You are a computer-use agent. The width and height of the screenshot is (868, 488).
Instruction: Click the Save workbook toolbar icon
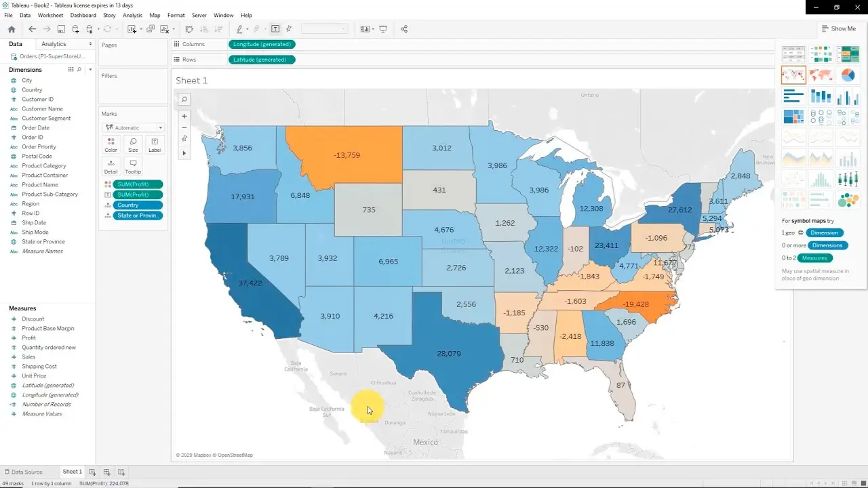61,29
